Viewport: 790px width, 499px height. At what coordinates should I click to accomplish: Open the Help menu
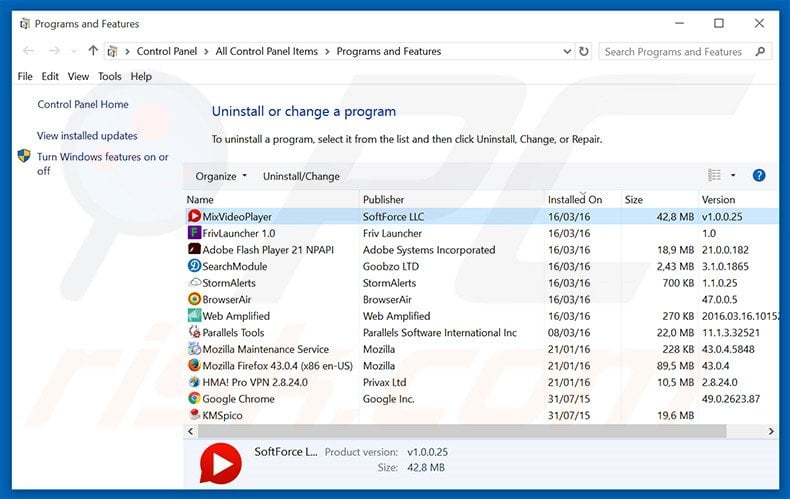[141, 76]
